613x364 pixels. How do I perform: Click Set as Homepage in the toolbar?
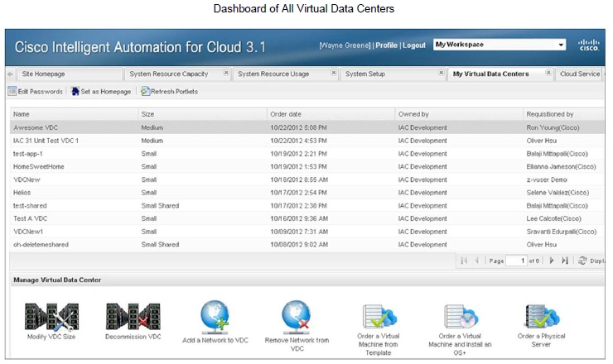point(101,91)
